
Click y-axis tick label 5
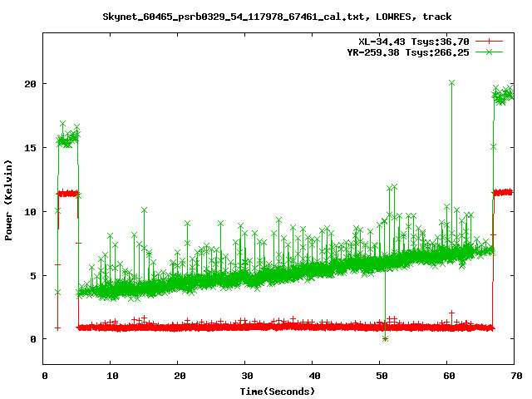tap(33, 275)
